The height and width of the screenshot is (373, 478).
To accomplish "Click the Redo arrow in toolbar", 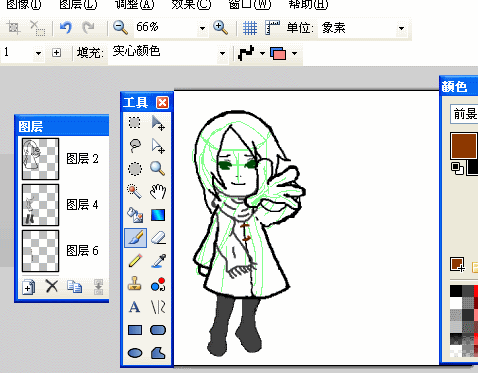I will 88,27.
